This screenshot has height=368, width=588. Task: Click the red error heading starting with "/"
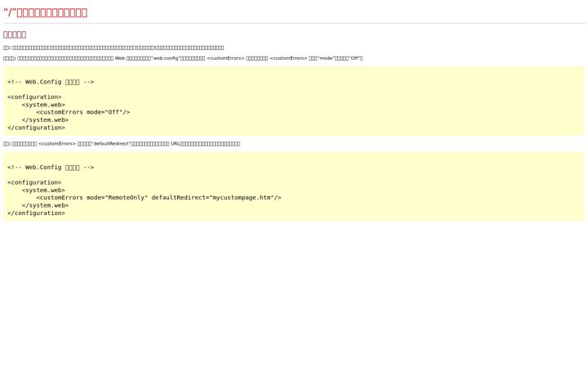(46, 12)
